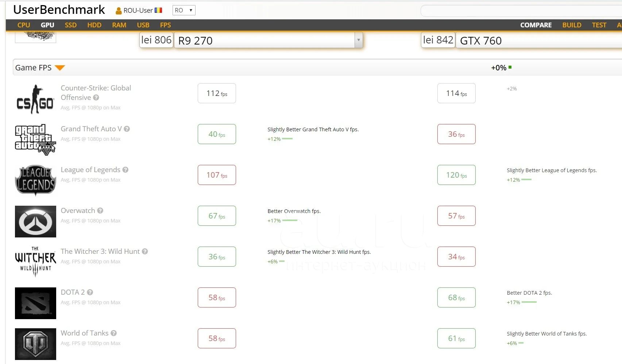Click the Game FPS header text
The width and height of the screenshot is (622, 364).
point(33,67)
